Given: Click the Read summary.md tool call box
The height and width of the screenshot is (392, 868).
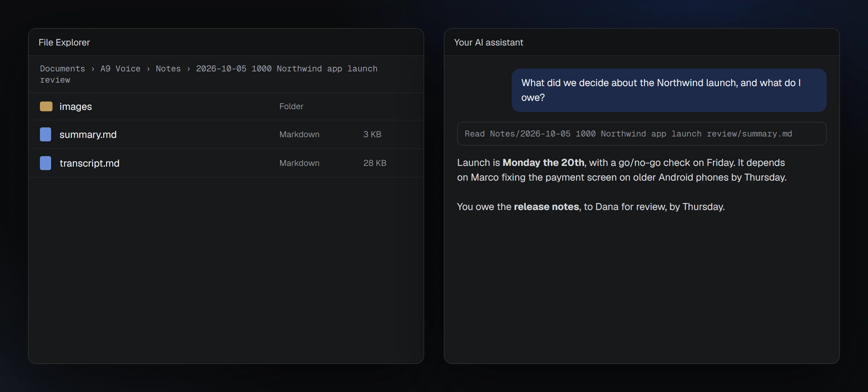Looking at the screenshot, I should tap(642, 134).
